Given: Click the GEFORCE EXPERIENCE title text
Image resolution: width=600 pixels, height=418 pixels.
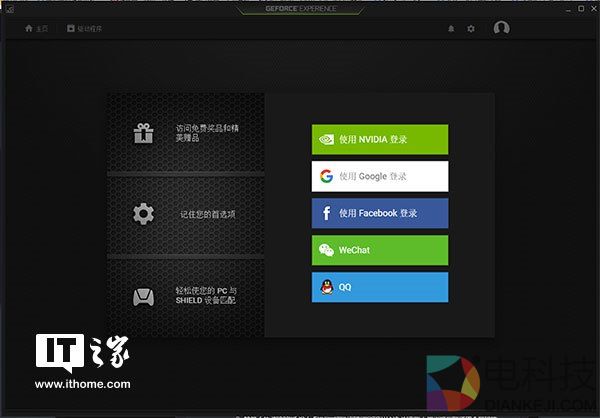Looking at the screenshot, I should coord(301,8).
